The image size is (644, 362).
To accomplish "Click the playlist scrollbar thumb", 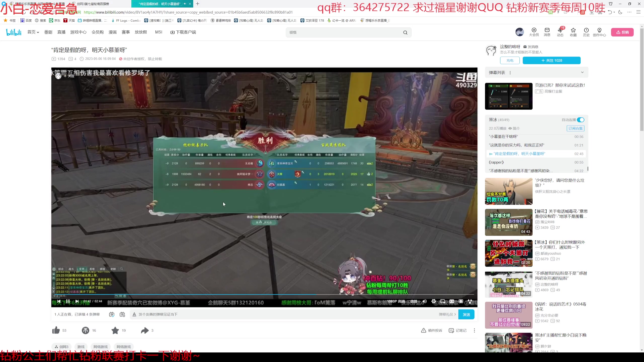I will coord(588,169).
